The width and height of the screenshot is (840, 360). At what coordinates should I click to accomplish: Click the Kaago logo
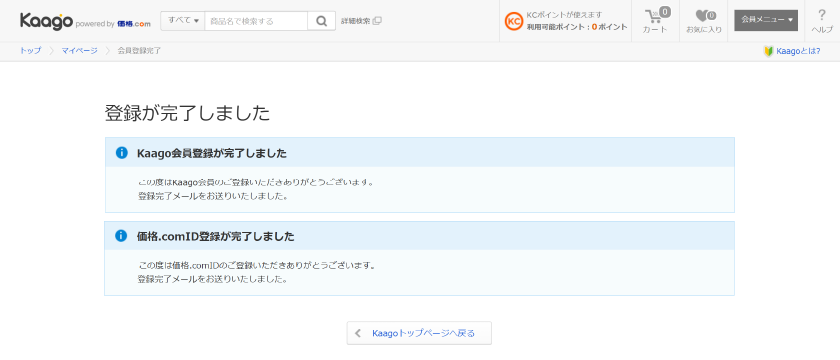click(x=46, y=21)
